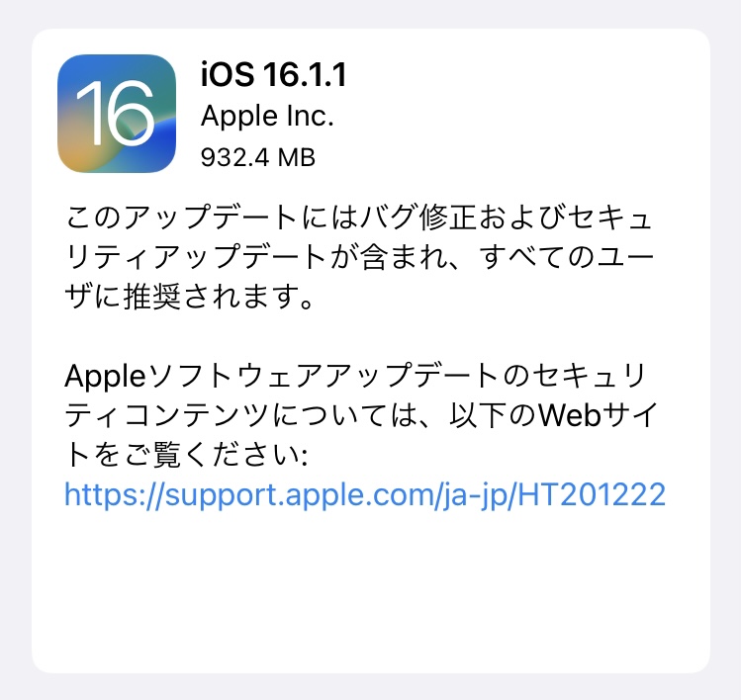Image resolution: width=741 pixels, height=700 pixels.
Task: Select the iOS 16.1.1 title text
Action: pyautogui.click(x=274, y=74)
